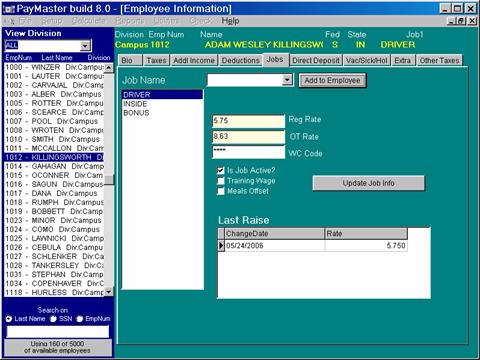Select employee 1015 OCONNER
Screen dimensions: 480x360
click(x=54, y=175)
